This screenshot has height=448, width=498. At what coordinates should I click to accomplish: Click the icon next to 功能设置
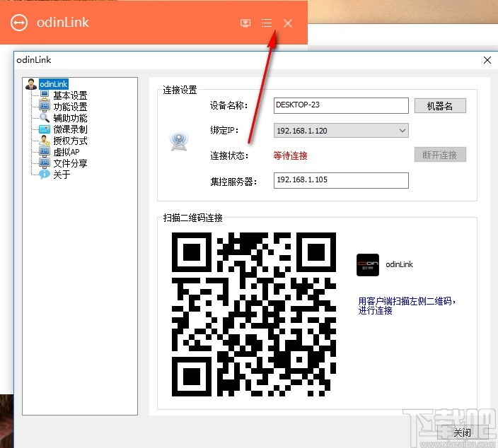click(x=45, y=107)
